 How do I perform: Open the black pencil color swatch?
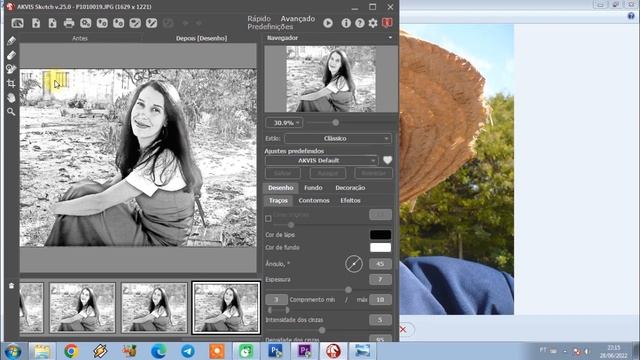click(380, 235)
